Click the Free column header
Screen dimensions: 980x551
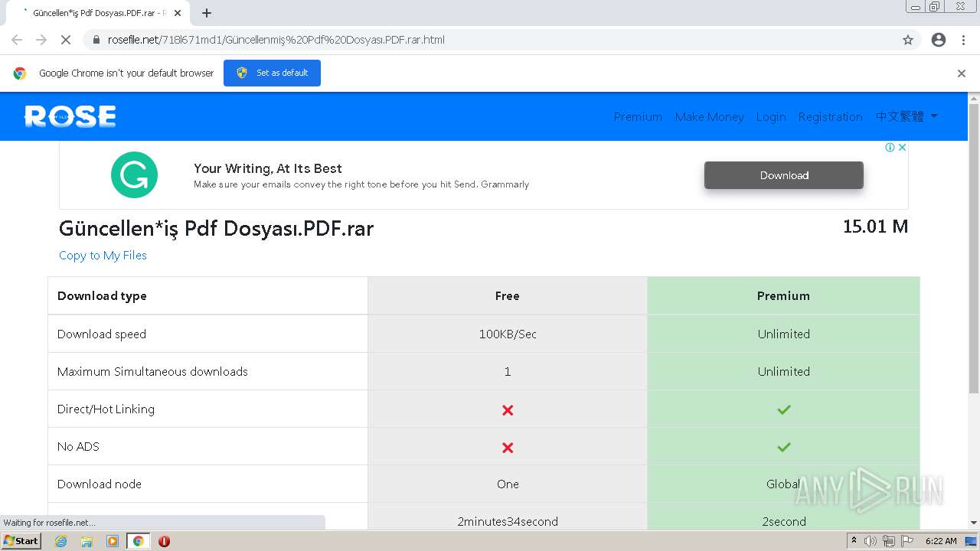point(507,295)
